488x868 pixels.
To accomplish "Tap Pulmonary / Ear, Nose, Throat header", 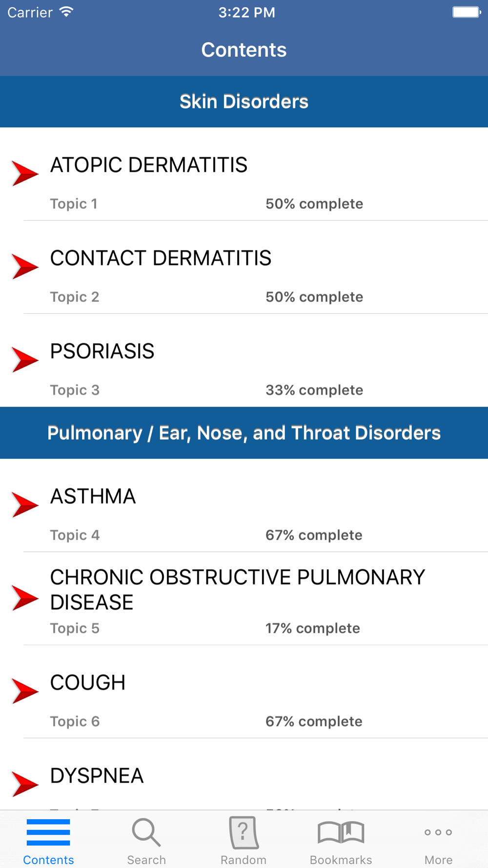I will (244, 433).
